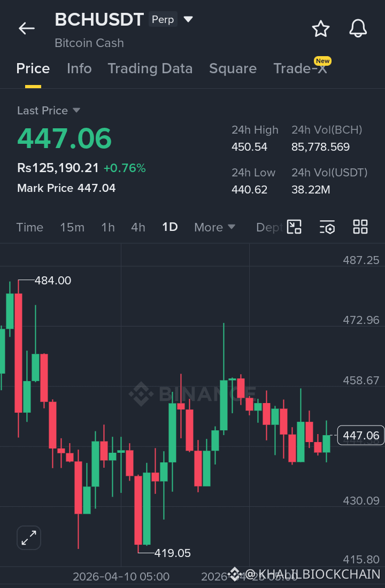Open the More intervals dropdown
385x588 pixels.
[214, 227]
